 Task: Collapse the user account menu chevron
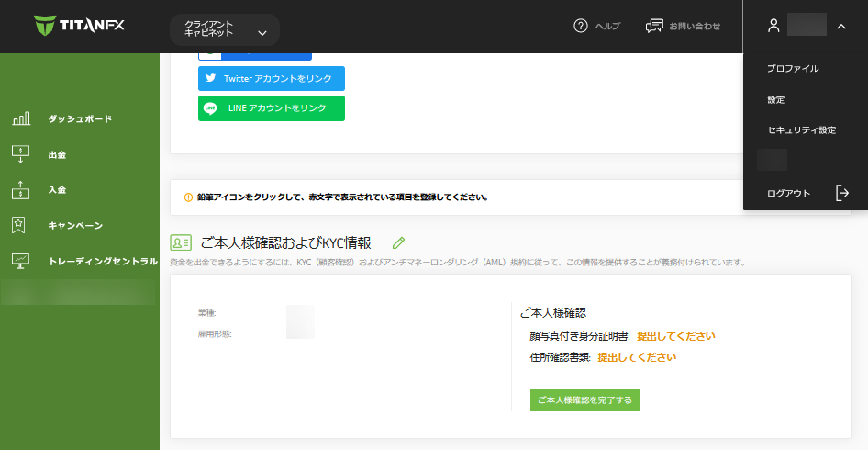pos(841,27)
